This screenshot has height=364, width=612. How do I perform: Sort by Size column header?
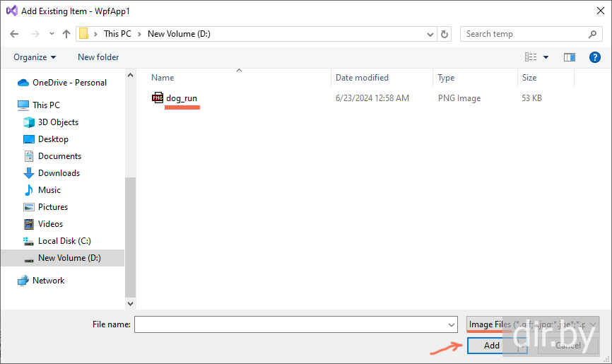click(x=529, y=78)
